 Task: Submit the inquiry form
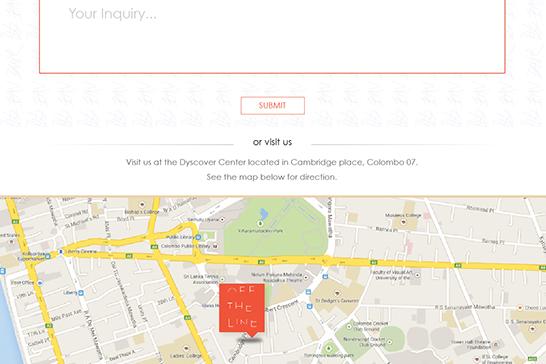(272, 106)
